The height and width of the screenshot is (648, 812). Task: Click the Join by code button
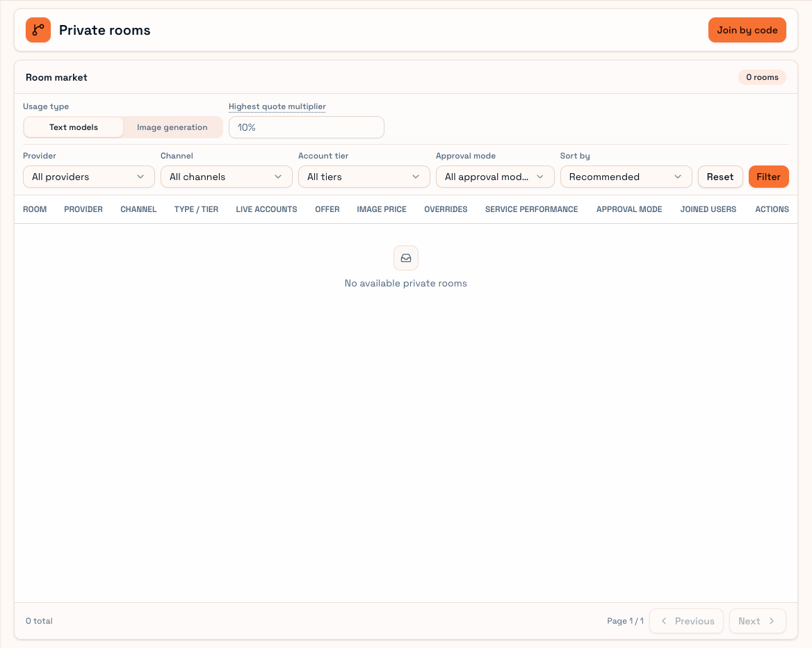tap(747, 30)
